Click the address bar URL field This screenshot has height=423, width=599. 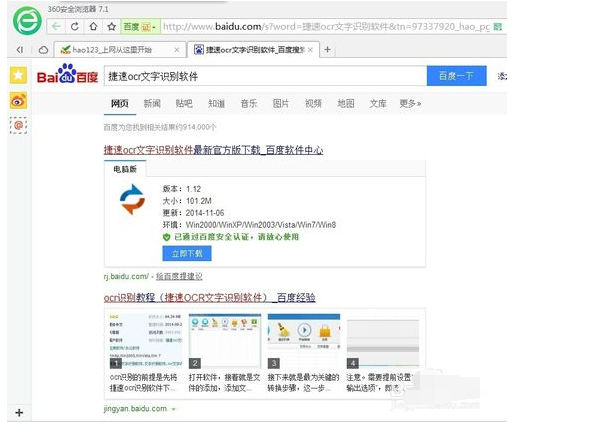pyautogui.click(x=326, y=26)
